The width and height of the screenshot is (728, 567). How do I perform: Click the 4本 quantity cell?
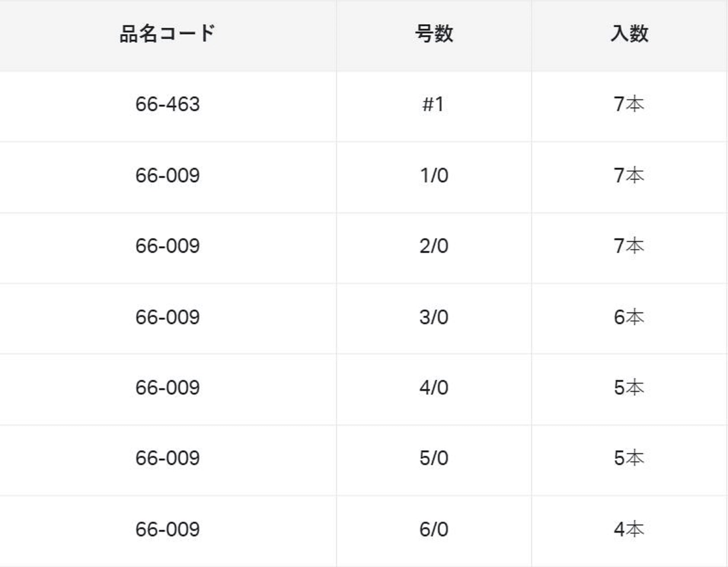(629, 529)
